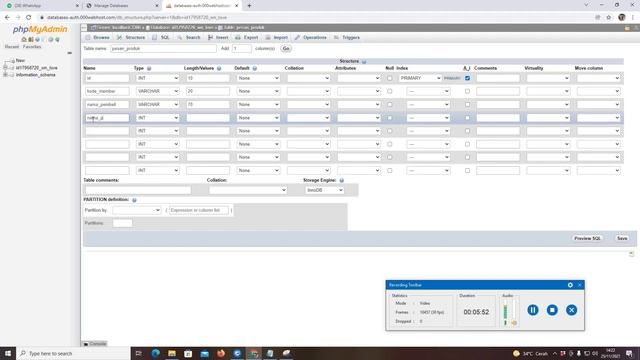Viewport: 640px width, 360px height.
Task: Expand information_schema database tree node
Action: tap(6, 75)
